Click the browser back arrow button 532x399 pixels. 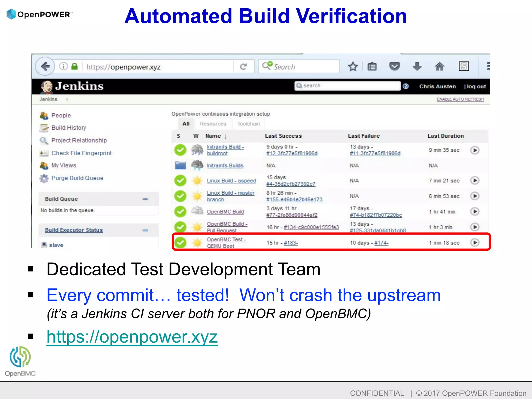click(x=45, y=66)
